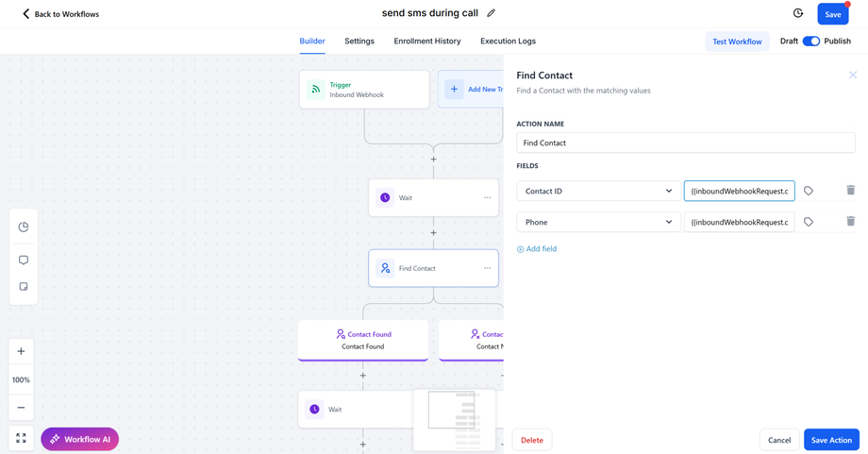Click the Add field link
Viewport: 868px width, 454px height.
(537, 249)
